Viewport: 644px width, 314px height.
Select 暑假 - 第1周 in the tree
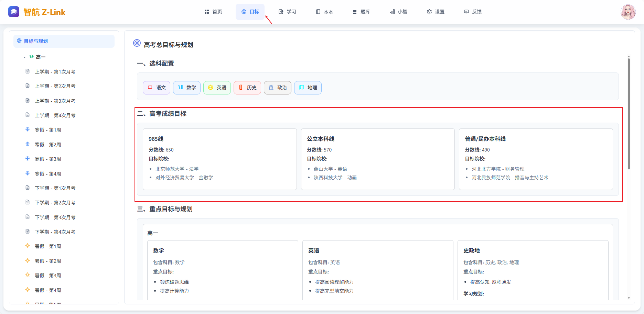point(48,246)
